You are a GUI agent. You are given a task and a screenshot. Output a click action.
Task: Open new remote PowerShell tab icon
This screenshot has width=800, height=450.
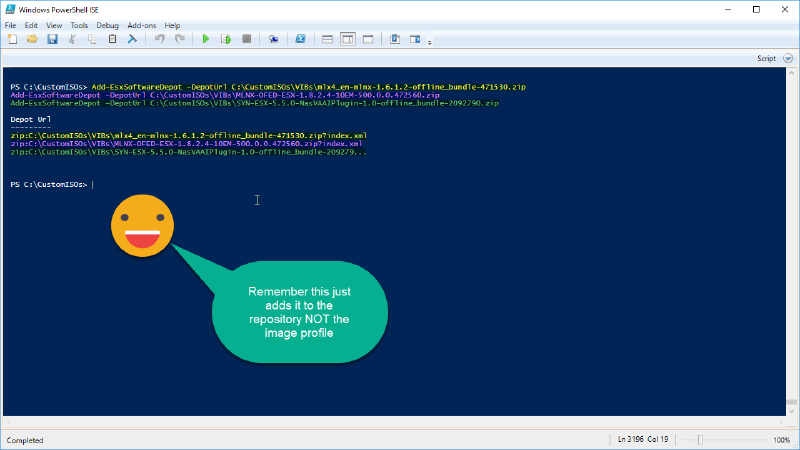pos(273,39)
